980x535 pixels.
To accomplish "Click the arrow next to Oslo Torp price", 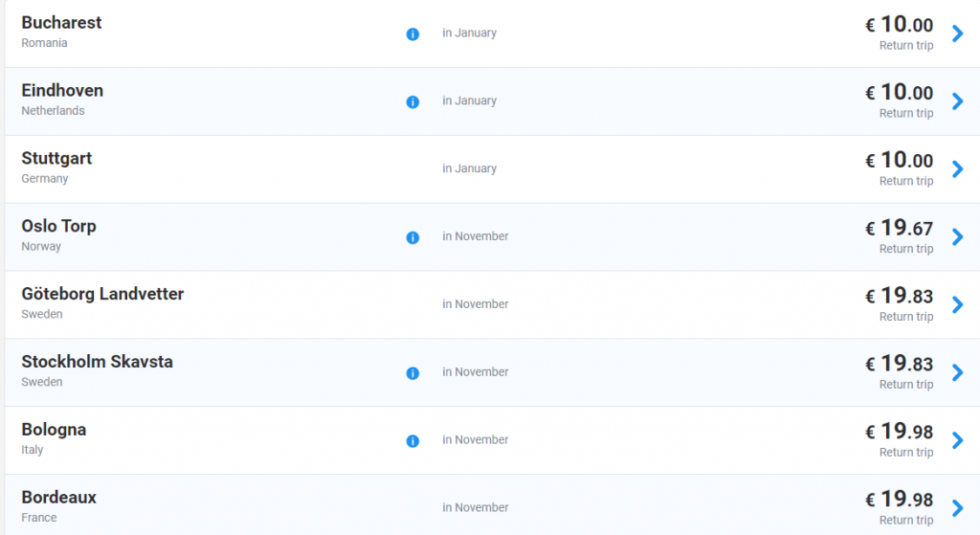I will (957, 237).
